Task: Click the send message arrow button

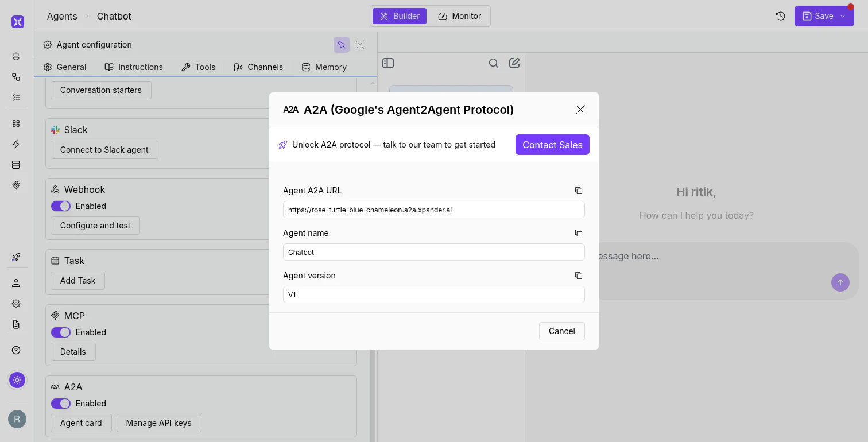Action: click(x=840, y=282)
